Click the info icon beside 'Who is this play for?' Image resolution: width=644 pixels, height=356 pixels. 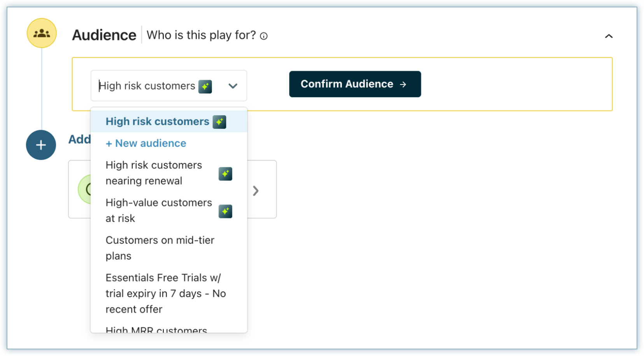264,36
